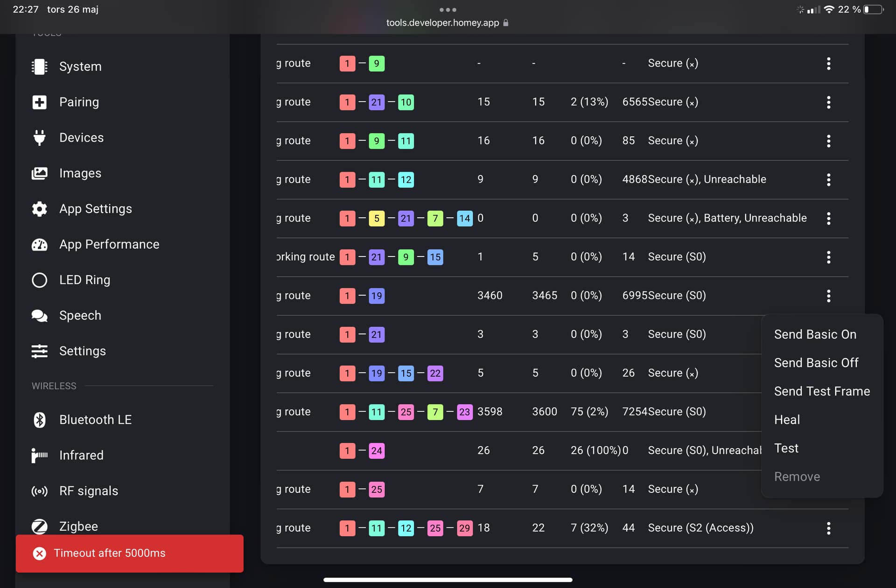This screenshot has width=896, height=588.
Task: Click the Bluetooth LE icon
Action: (x=39, y=420)
